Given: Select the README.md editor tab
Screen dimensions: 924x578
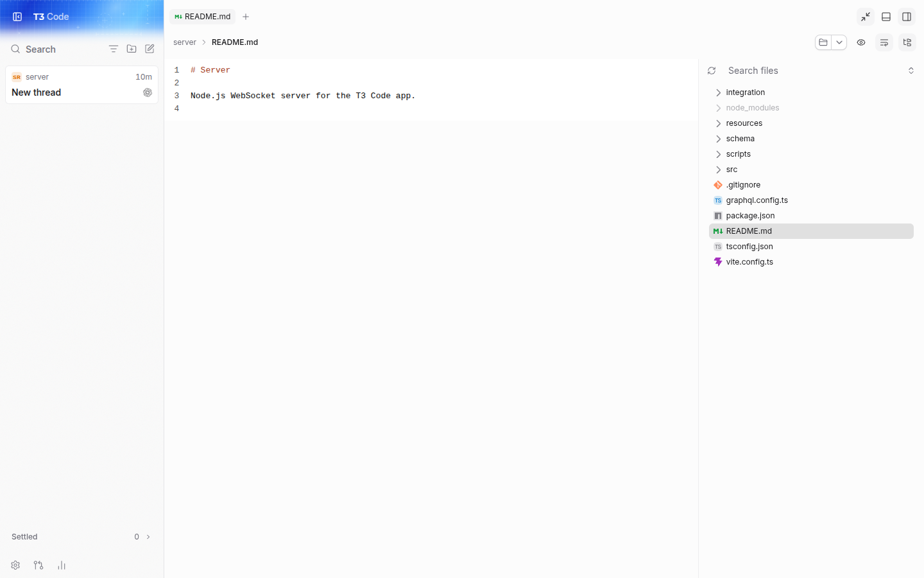Looking at the screenshot, I should [202, 17].
